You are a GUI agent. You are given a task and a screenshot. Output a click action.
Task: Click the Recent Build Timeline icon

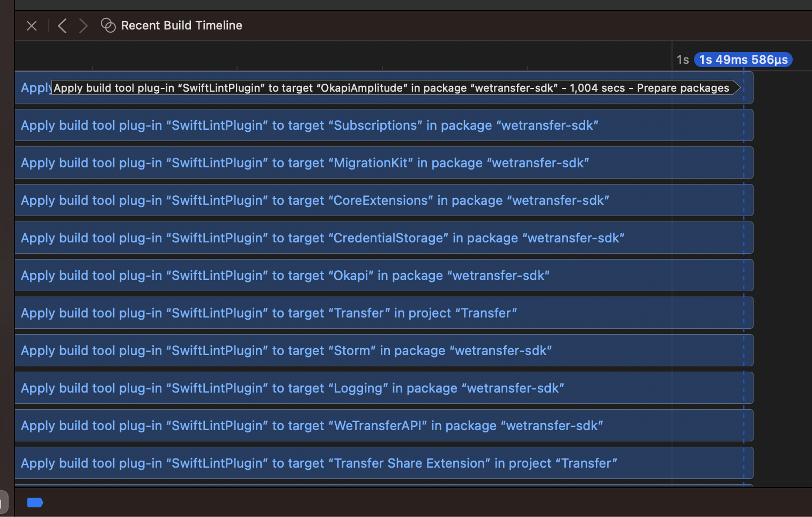click(108, 25)
